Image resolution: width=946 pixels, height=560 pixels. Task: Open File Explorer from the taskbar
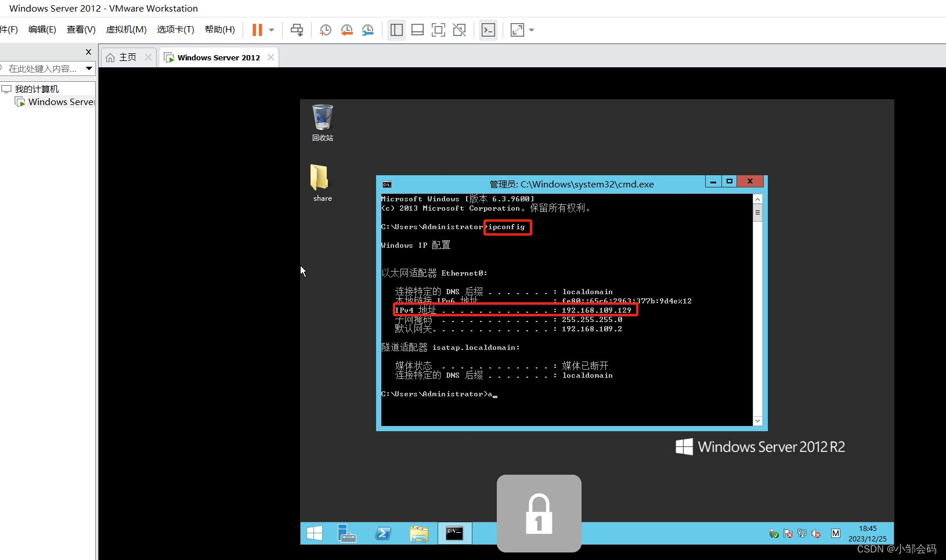point(419,533)
